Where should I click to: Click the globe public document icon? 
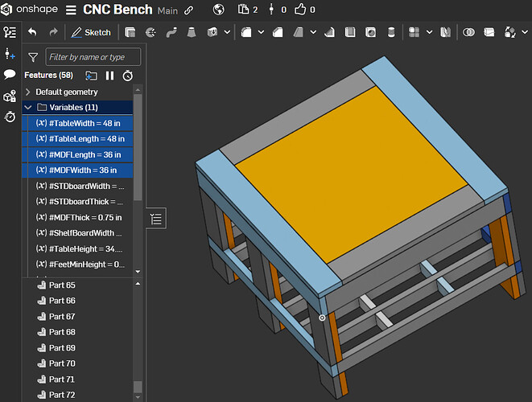218,10
